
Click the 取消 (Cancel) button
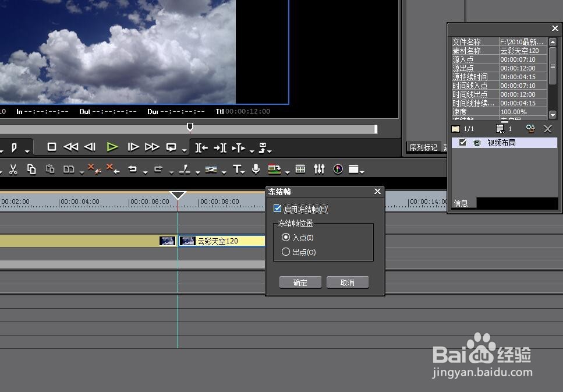pos(347,282)
